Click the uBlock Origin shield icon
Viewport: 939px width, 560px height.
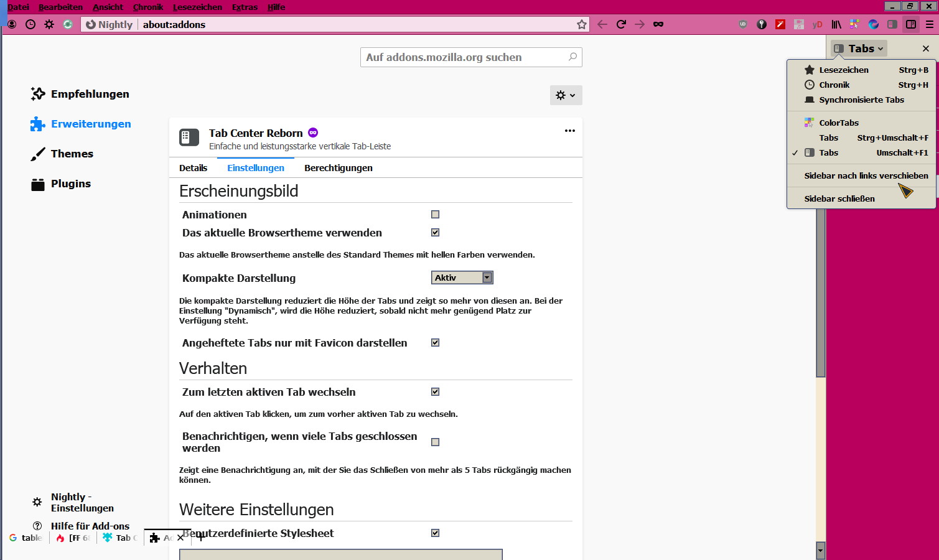743,24
